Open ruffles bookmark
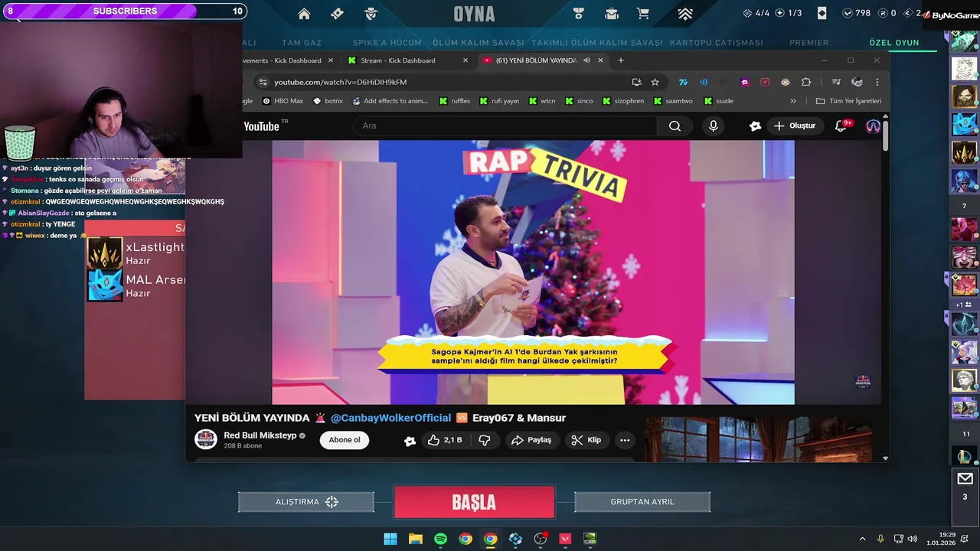 [x=455, y=101]
